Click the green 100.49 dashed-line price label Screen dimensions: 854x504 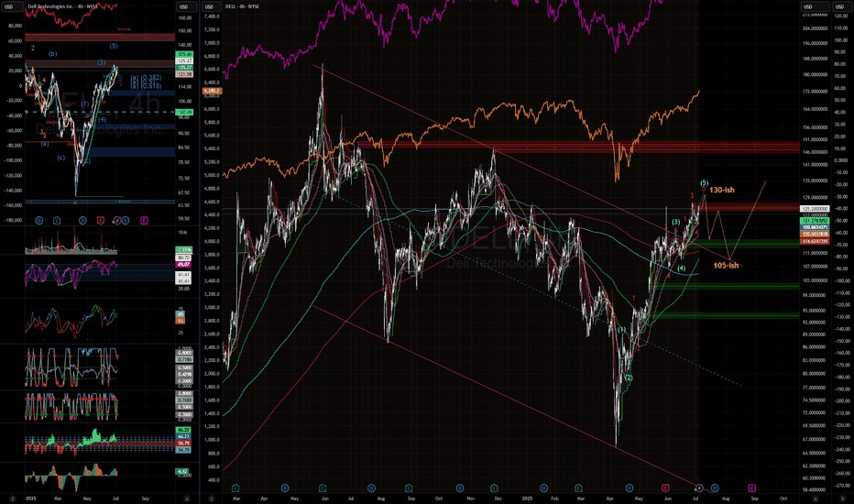(x=184, y=112)
